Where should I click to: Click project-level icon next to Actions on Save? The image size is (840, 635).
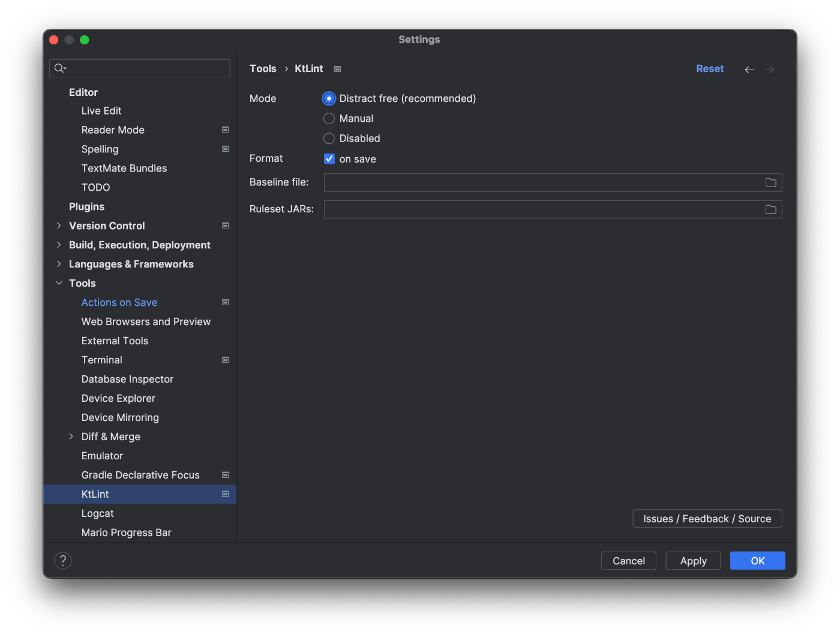(226, 302)
